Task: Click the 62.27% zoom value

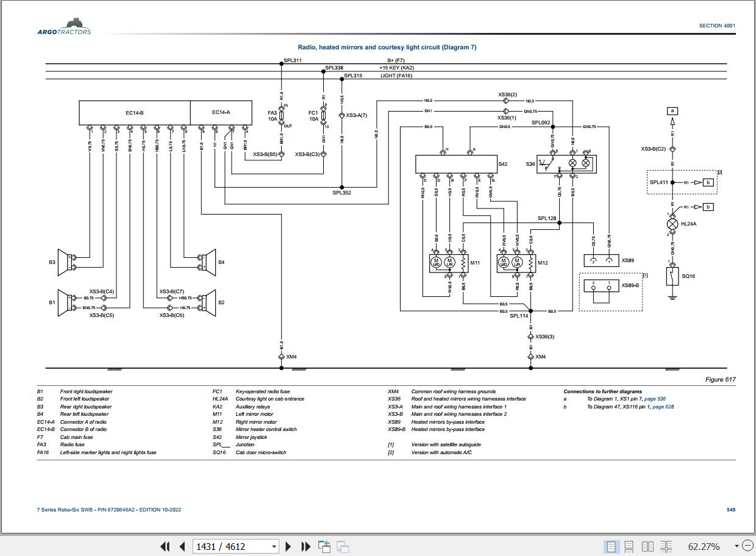Action: (704, 546)
